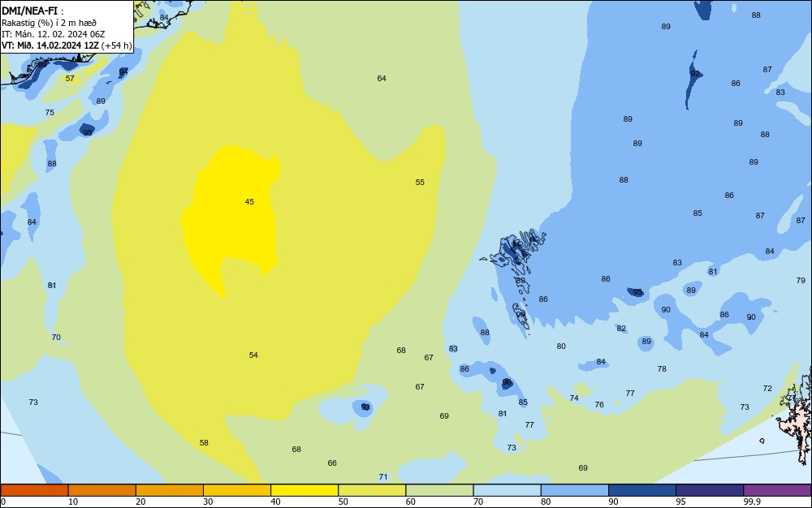812x508 pixels.
Task: Click the map value 55
Action: tap(420, 182)
